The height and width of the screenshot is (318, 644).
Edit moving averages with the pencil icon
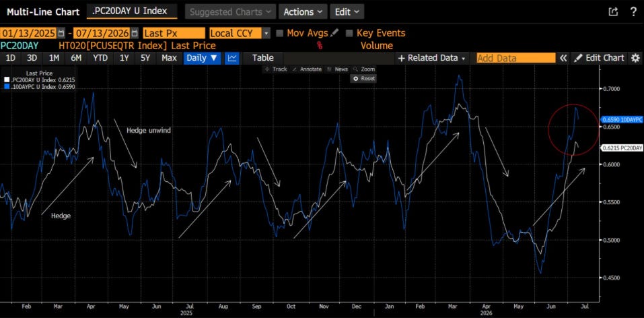(334, 32)
